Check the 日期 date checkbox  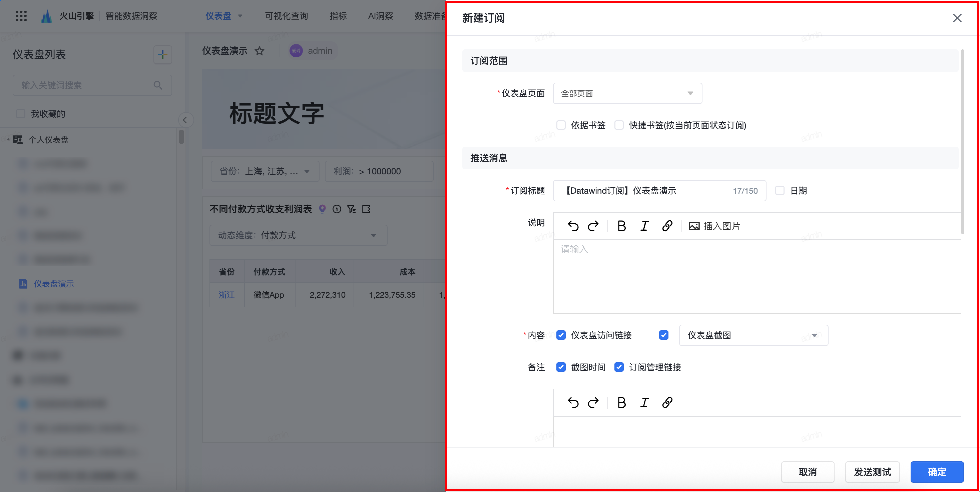click(780, 190)
